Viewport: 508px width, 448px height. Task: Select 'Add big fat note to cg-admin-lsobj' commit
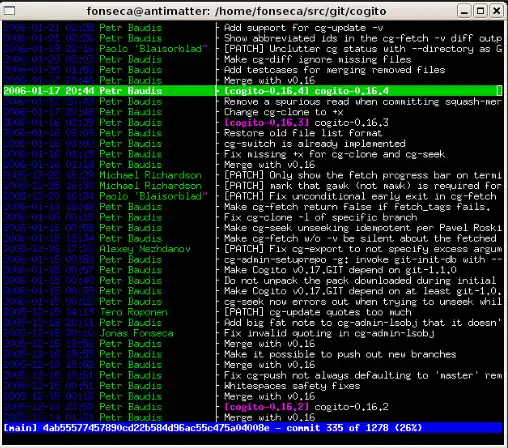tap(363, 323)
